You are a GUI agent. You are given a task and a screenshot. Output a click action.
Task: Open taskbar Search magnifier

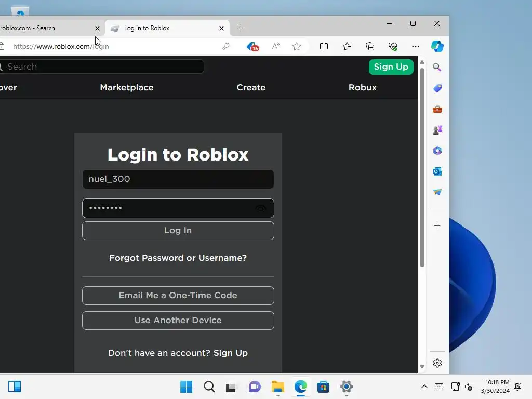click(209, 387)
